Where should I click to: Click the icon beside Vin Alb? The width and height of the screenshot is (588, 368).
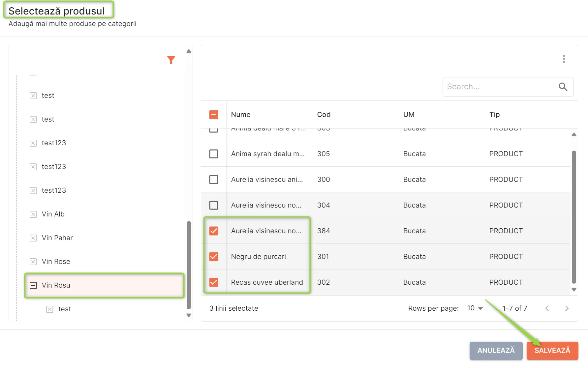[33, 214]
